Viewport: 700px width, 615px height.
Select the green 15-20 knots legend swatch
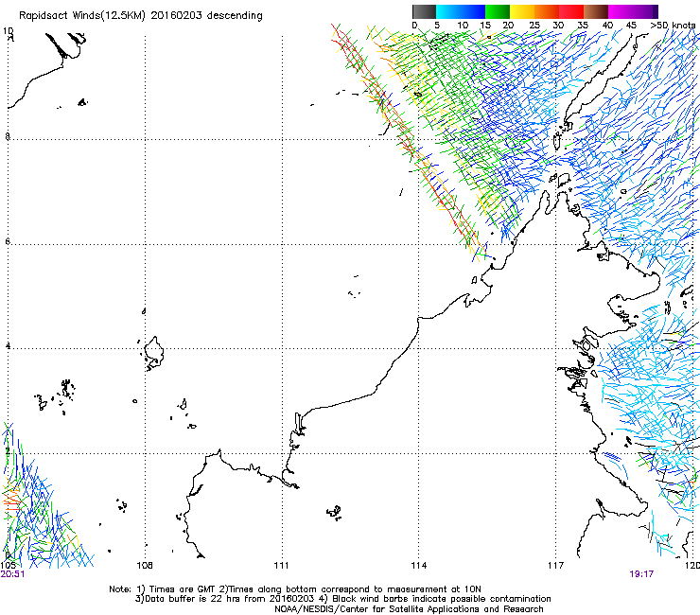point(498,11)
